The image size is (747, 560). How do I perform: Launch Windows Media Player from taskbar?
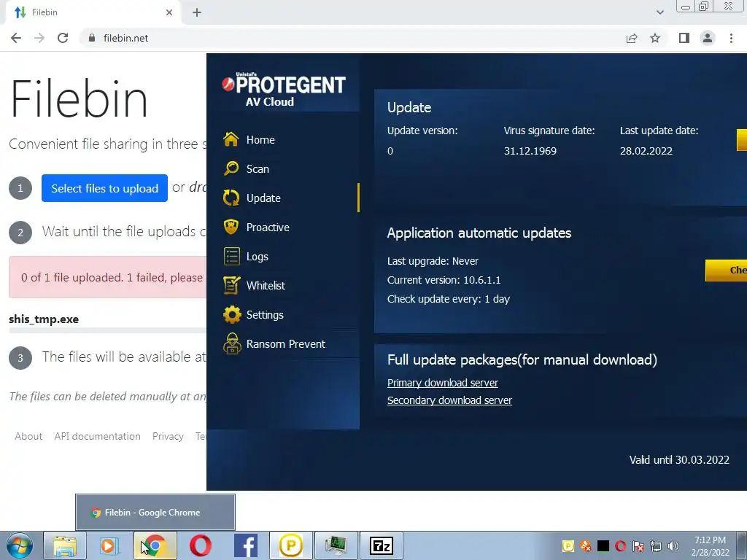pyautogui.click(x=109, y=545)
